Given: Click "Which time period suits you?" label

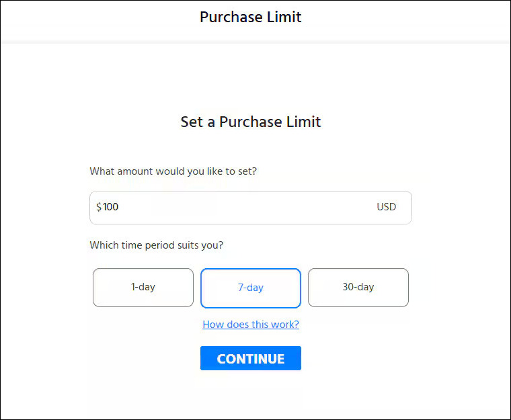Looking at the screenshot, I should [x=156, y=245].
